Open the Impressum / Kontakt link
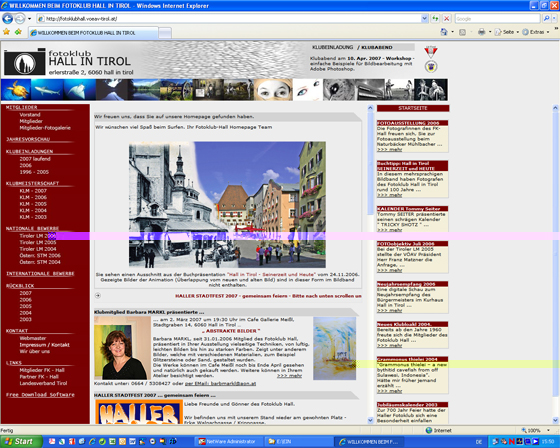Viewport: 560px width, 448px height. pos(45,345)
